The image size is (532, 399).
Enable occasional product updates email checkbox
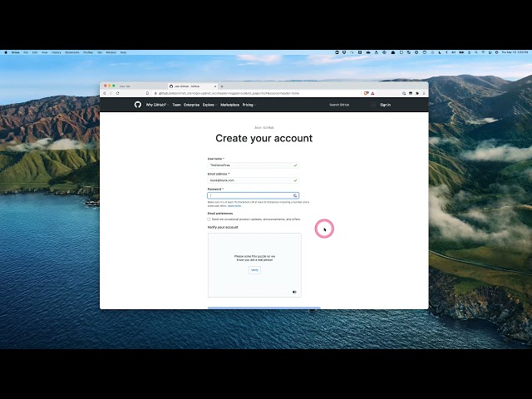(209, 219)
